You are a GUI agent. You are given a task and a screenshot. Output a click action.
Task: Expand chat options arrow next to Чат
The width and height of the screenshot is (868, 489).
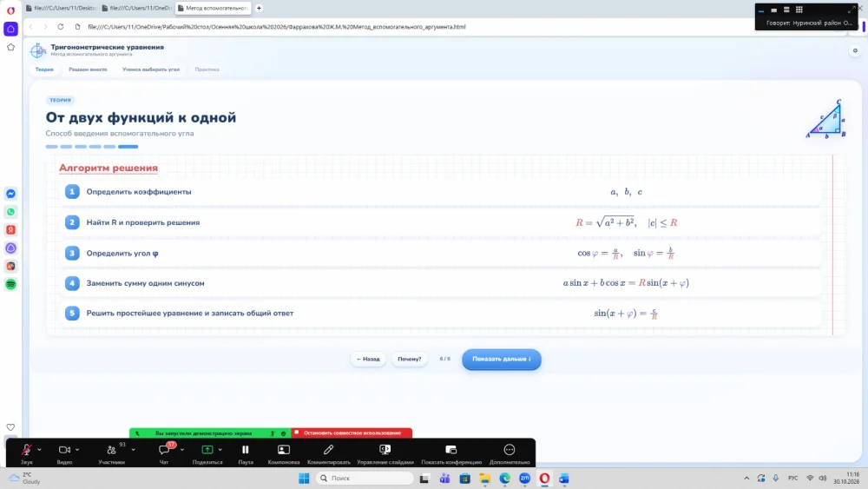click(182, 450)
